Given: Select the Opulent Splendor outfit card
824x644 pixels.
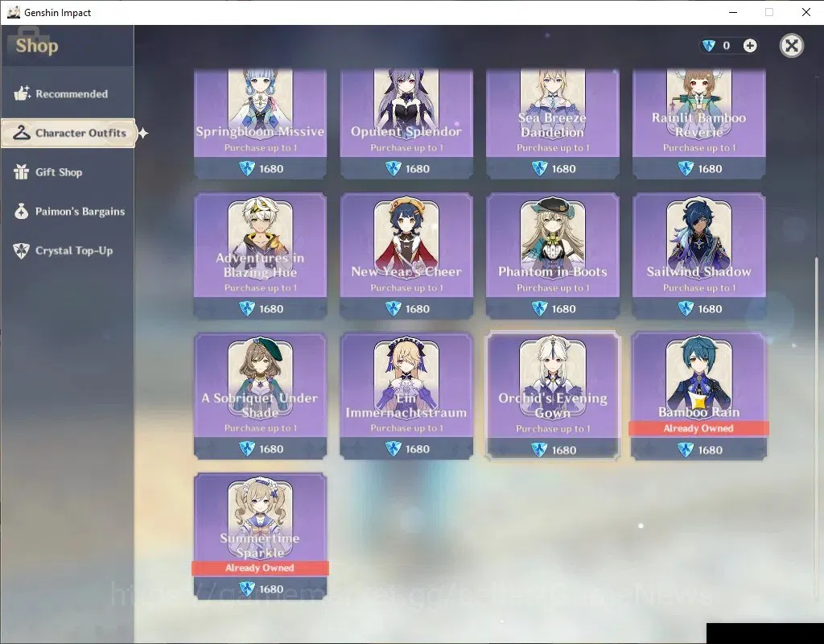Looking at the screenshot, I should [x=406, y=123].
